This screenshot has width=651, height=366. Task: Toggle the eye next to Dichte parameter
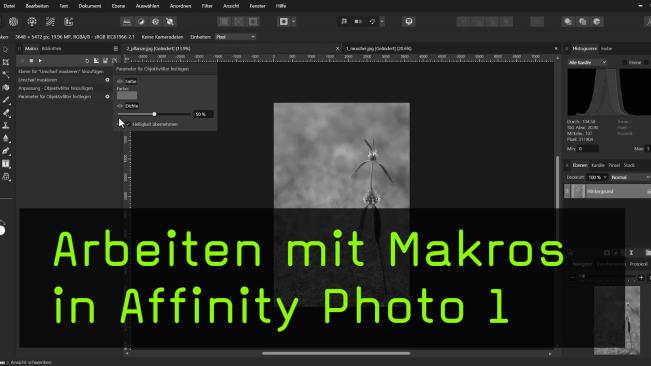(120, 106)
